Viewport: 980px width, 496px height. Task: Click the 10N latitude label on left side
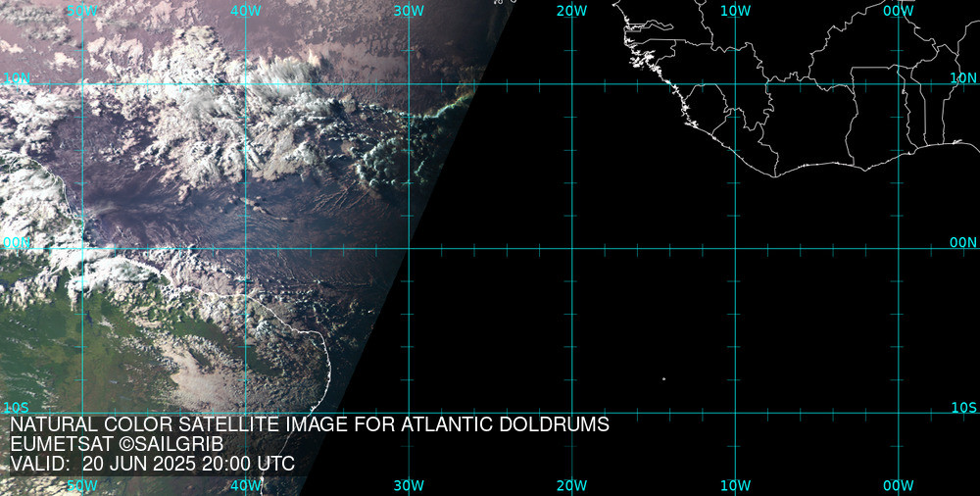point(17,78)
